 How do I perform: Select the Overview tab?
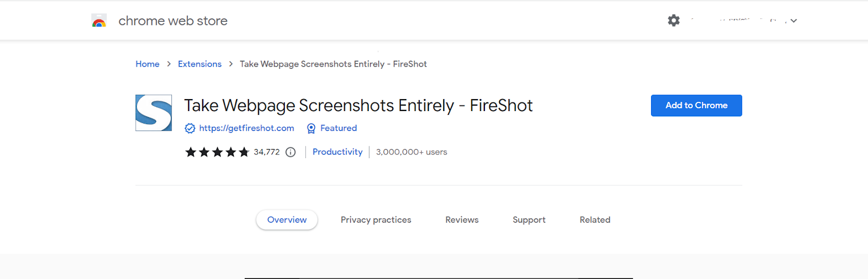pyautogui.click(x=287, y=220)
